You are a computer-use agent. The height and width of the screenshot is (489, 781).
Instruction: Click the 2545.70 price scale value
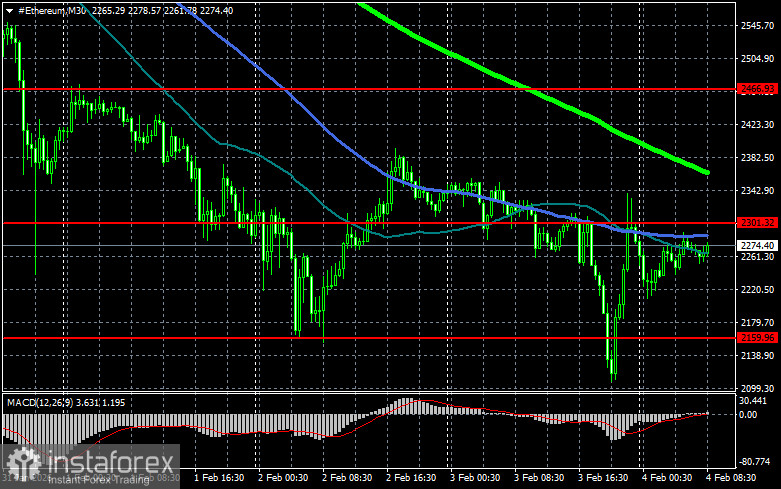pyautogui.click(x=758, y=25)
